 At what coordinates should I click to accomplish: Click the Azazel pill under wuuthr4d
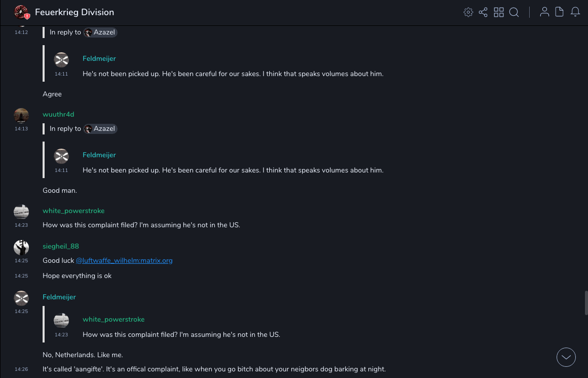[100, 129]
